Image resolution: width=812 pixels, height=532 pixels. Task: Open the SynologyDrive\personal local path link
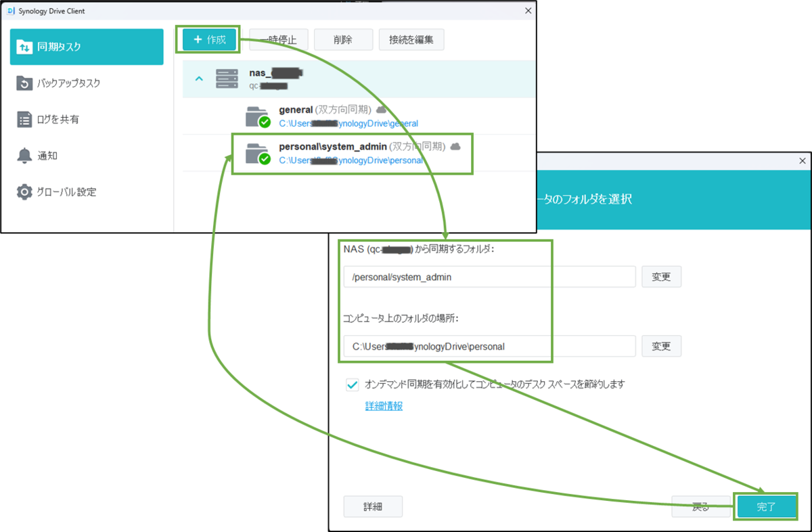[351, 160]
